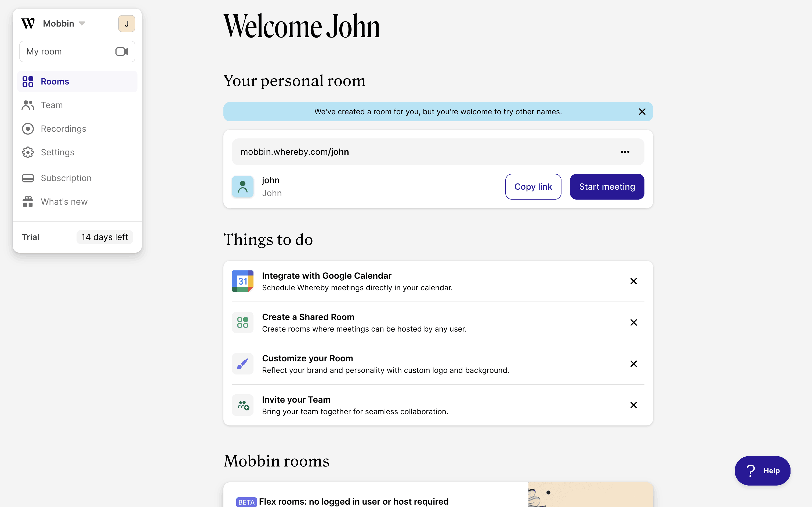Open the Settings gear item
The image size is (812, 507).
[x=57, y=152]
